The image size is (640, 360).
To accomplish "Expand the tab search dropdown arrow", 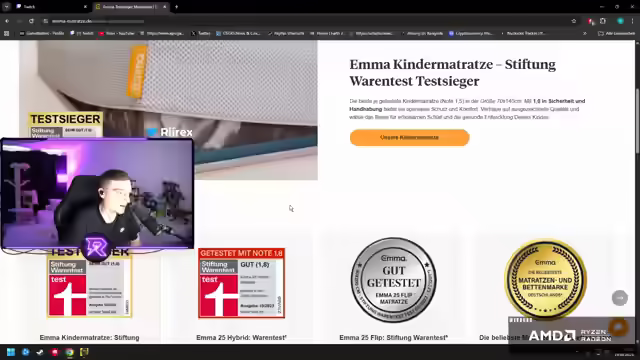I will coord(7,7).
